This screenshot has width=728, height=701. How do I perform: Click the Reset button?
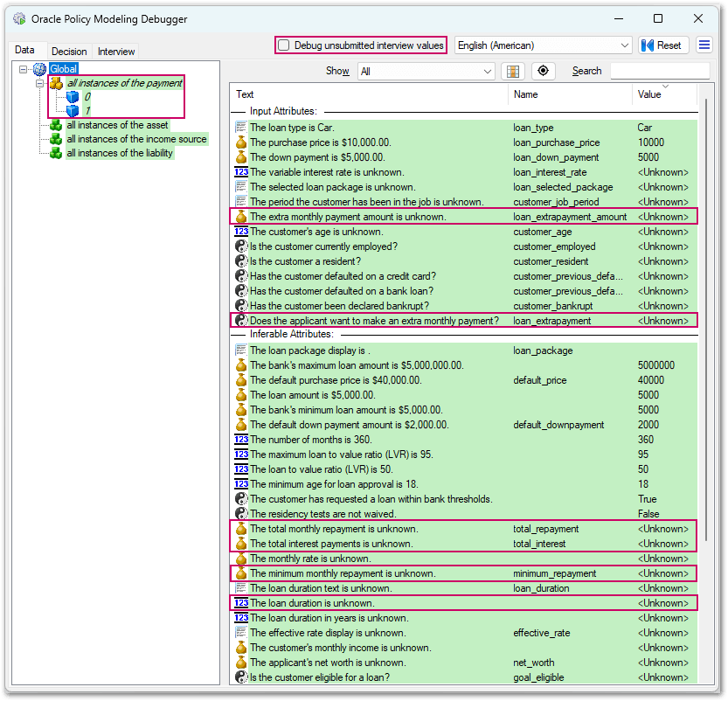(x=663, y=45)
